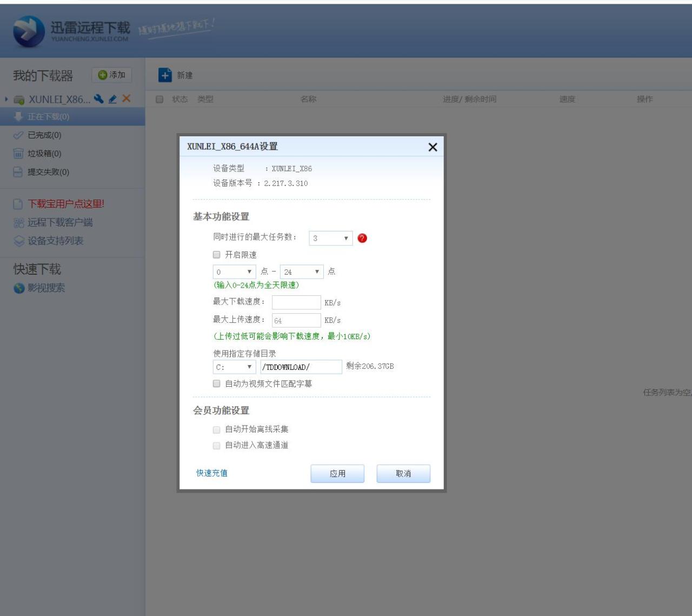Image resolution: width=692 pixels, height=616 pixels.
Task: Delete the XUNLEI_X86 device with orange X
Action: point(127,98)
